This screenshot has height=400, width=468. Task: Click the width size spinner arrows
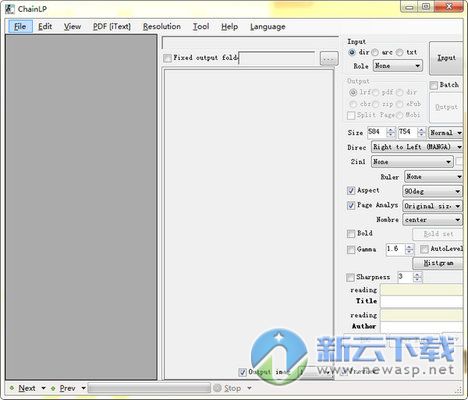pyautogui.click(x=391, y=132)
